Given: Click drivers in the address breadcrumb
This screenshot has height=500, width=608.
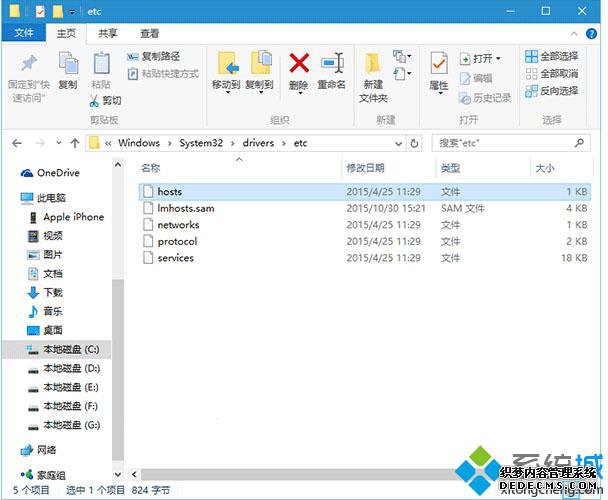Looking at the screenshot, I should [258, 143].
